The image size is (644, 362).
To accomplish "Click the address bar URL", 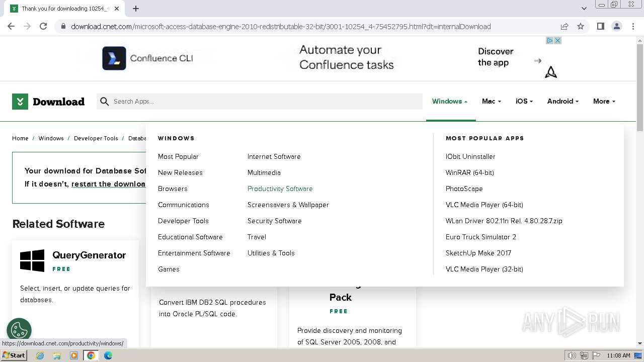I will click(281, 27).
